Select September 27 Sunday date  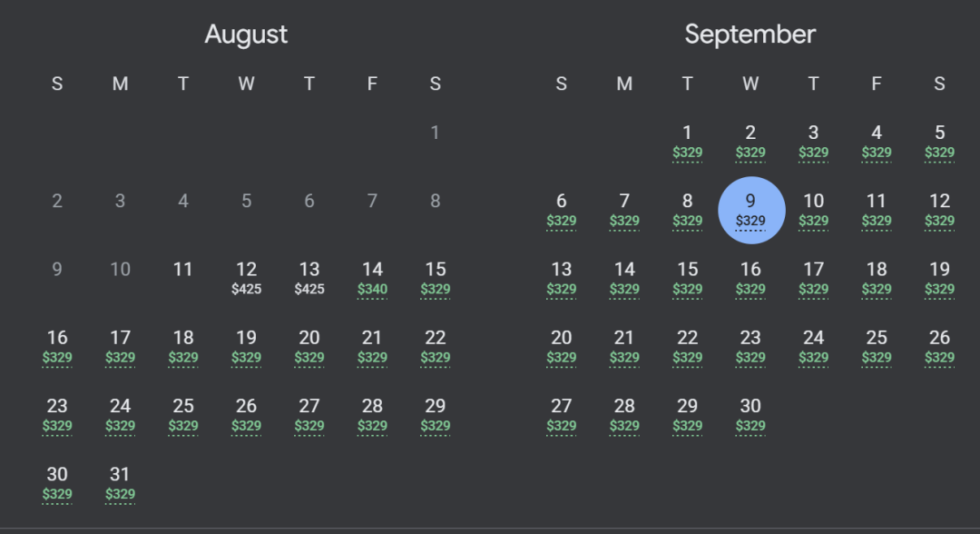562,415
